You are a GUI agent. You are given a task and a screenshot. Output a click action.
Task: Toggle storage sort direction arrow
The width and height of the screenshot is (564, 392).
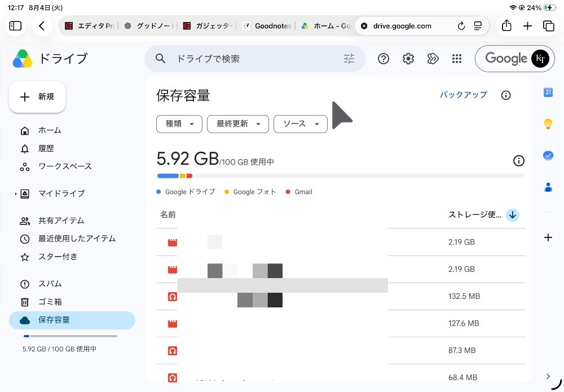point(513,215)
